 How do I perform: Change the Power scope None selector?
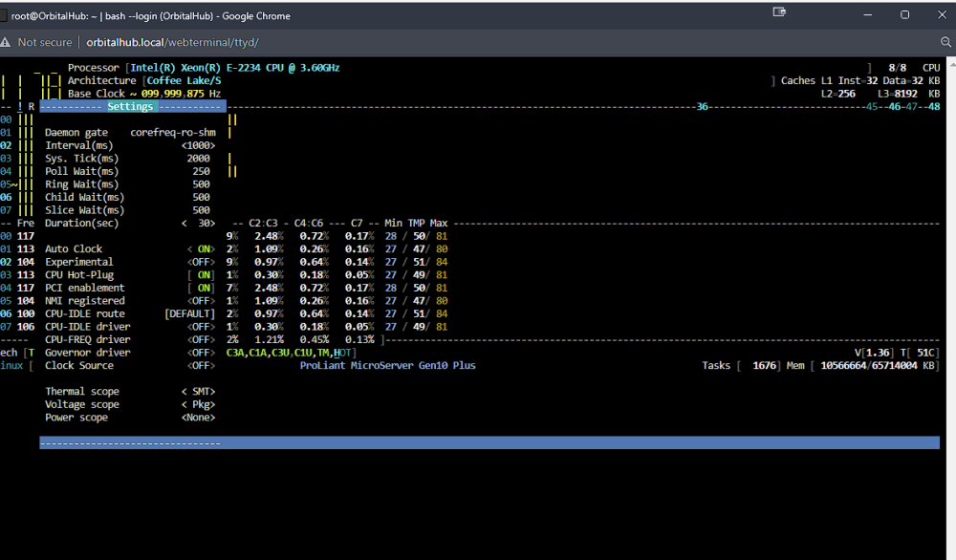click(x=198, y=418)
